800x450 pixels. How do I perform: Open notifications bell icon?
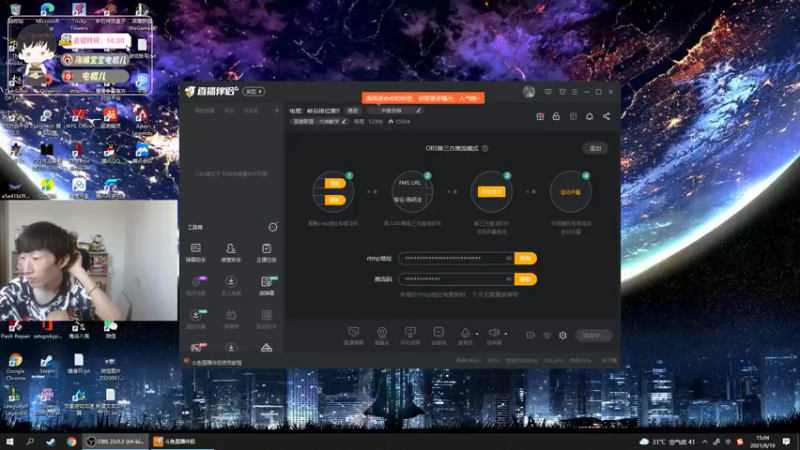pyautogui.click(x=589, y=116)
